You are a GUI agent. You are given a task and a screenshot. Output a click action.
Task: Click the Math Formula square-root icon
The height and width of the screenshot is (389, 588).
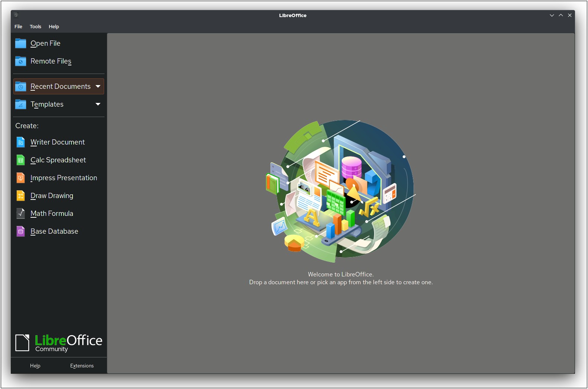[x=21, y=214]
